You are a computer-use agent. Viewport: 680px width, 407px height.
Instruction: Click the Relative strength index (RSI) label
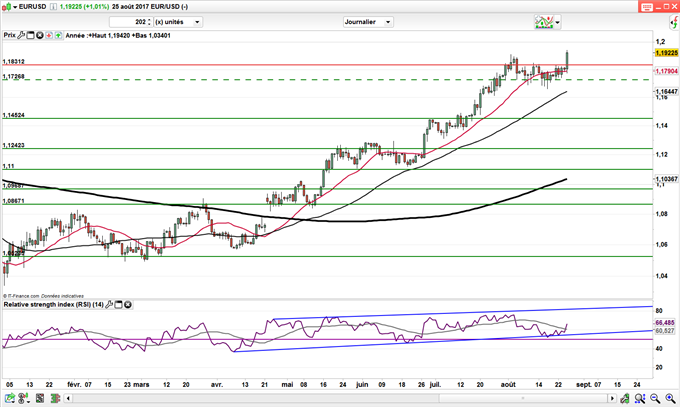(x=53, y=305)
